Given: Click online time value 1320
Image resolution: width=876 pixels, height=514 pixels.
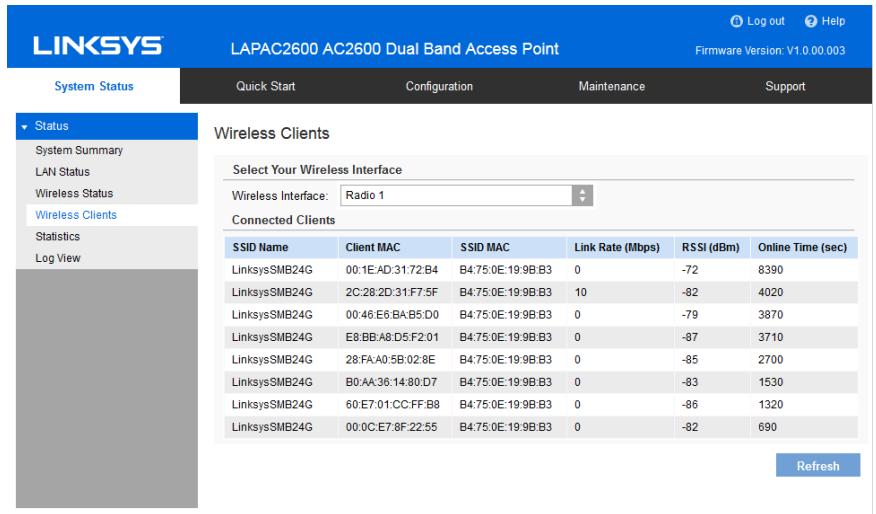Looking at the screenshot, I should [770, 404].
